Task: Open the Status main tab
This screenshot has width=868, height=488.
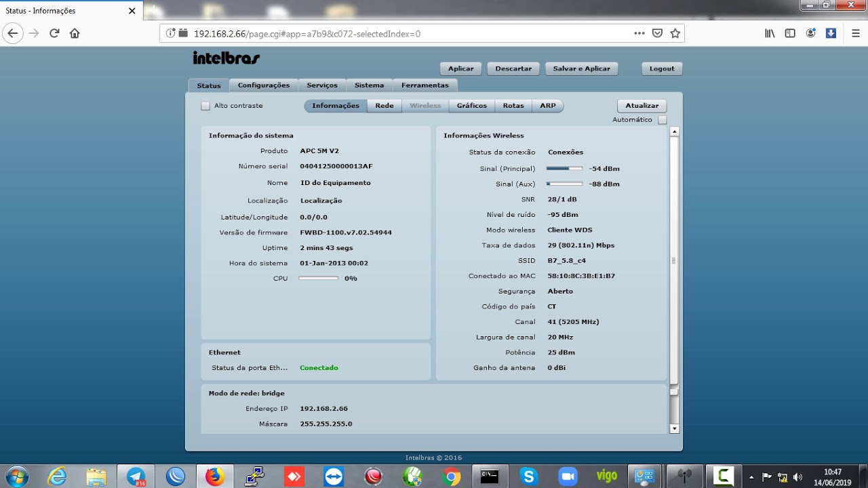Action: 209,85
